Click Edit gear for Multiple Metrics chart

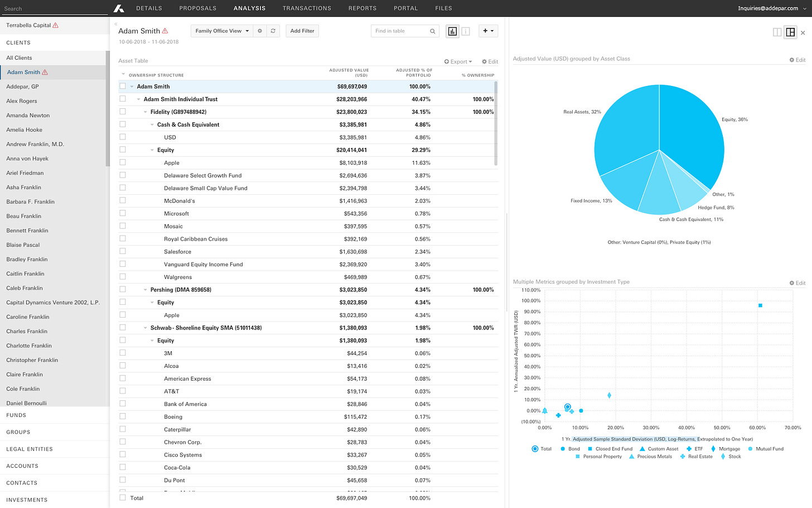coord(797,283)
